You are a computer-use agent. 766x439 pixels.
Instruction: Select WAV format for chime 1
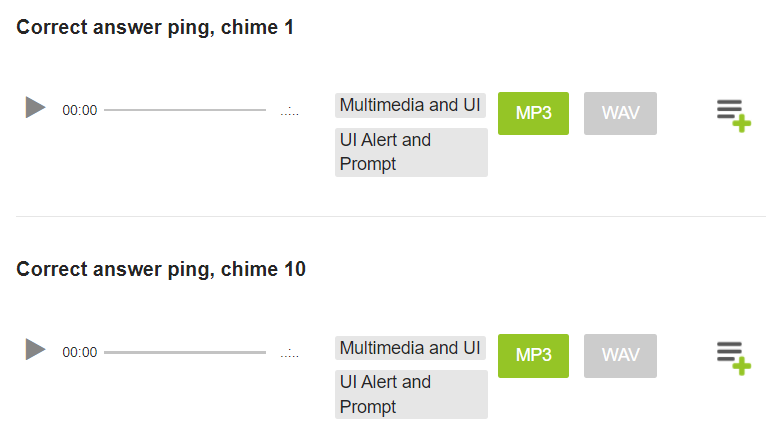click(620, 113)
